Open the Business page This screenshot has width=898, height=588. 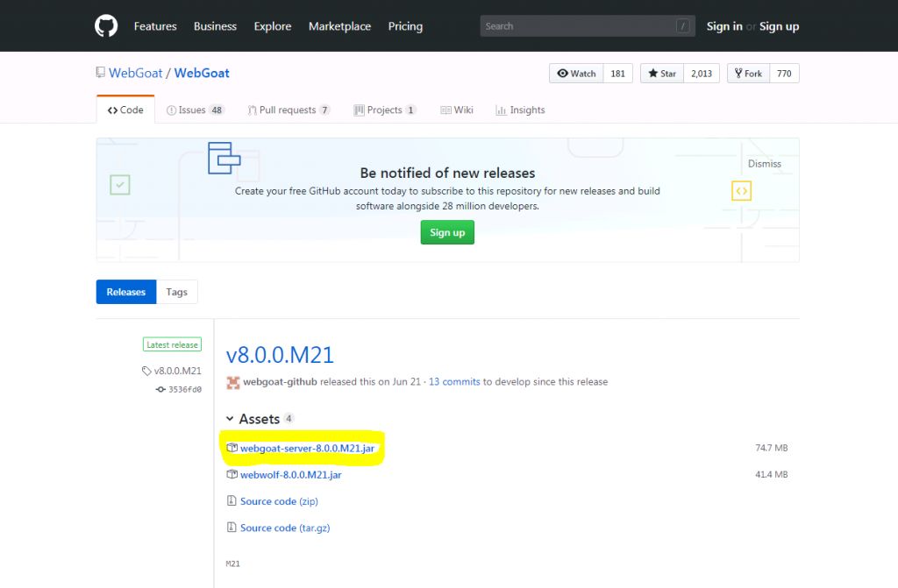tap(215, 26)
